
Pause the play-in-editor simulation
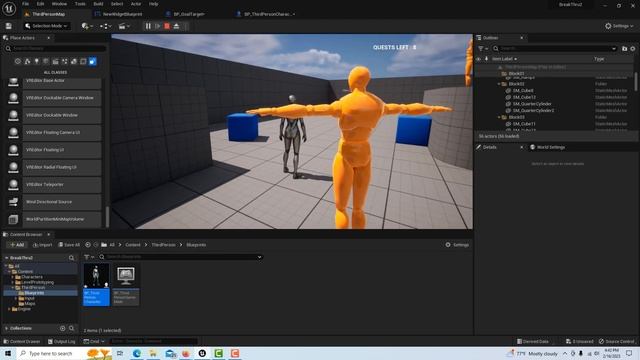pos(148,26)
